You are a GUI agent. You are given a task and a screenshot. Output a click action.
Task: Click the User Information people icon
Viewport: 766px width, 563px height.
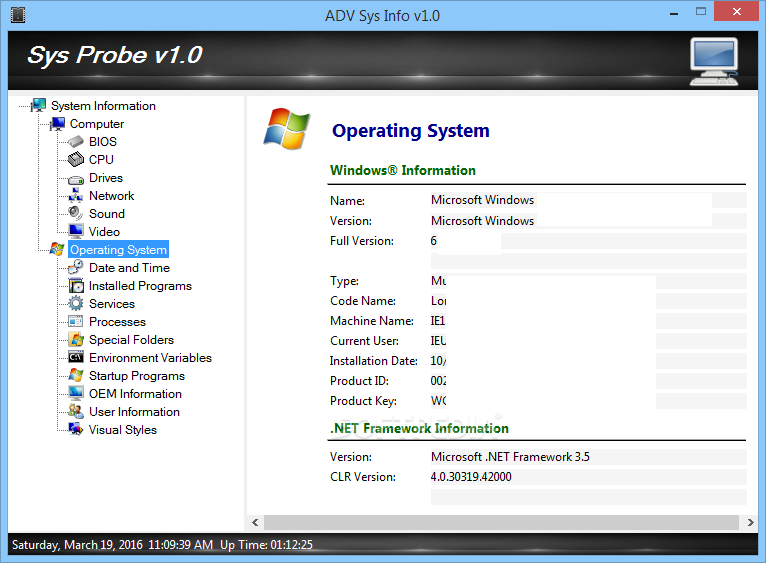click(76, 411)
